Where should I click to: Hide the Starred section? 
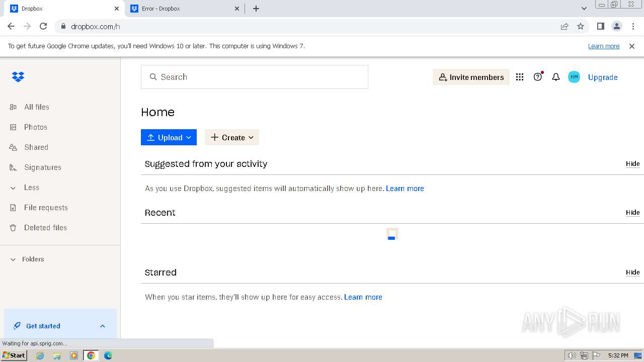(x=632, y=273)
